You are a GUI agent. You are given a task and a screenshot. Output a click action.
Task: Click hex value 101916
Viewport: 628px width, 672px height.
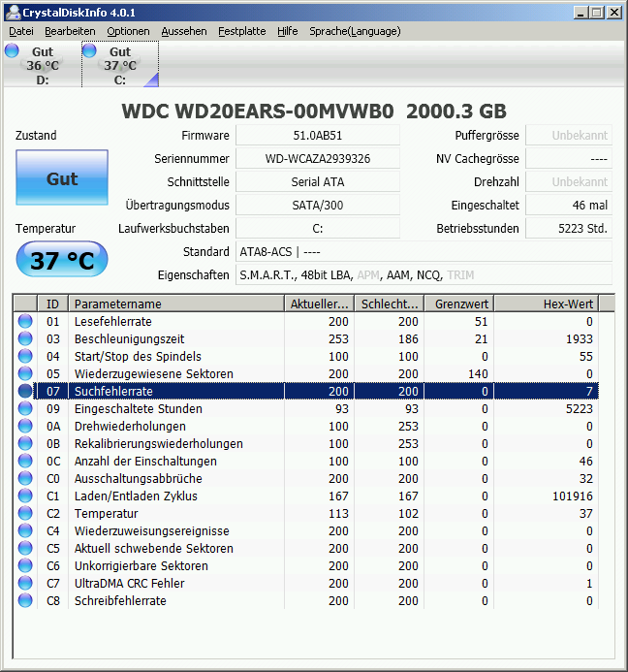pos(573,496)
